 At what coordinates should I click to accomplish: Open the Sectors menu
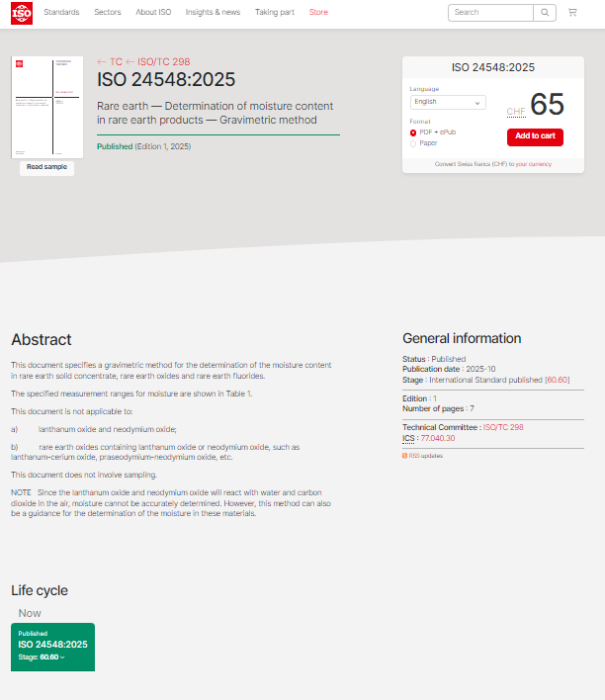pyautogui.click(x=108, y=13)
